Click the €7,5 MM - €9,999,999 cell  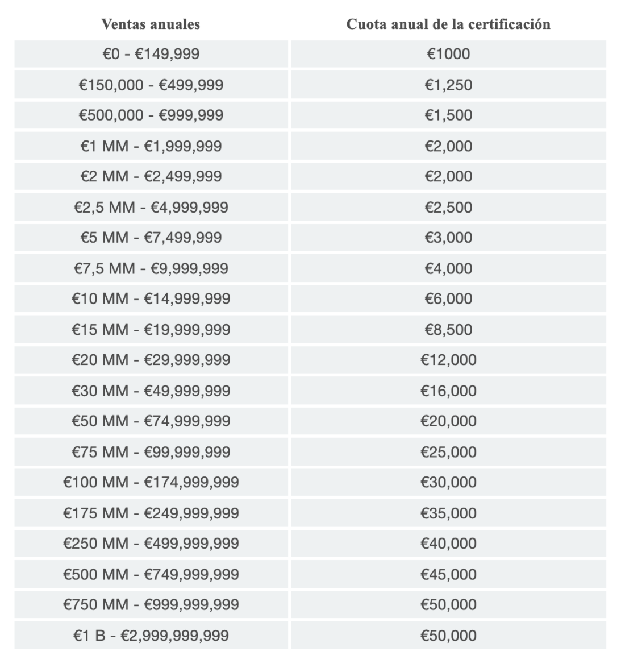point(151,268)
